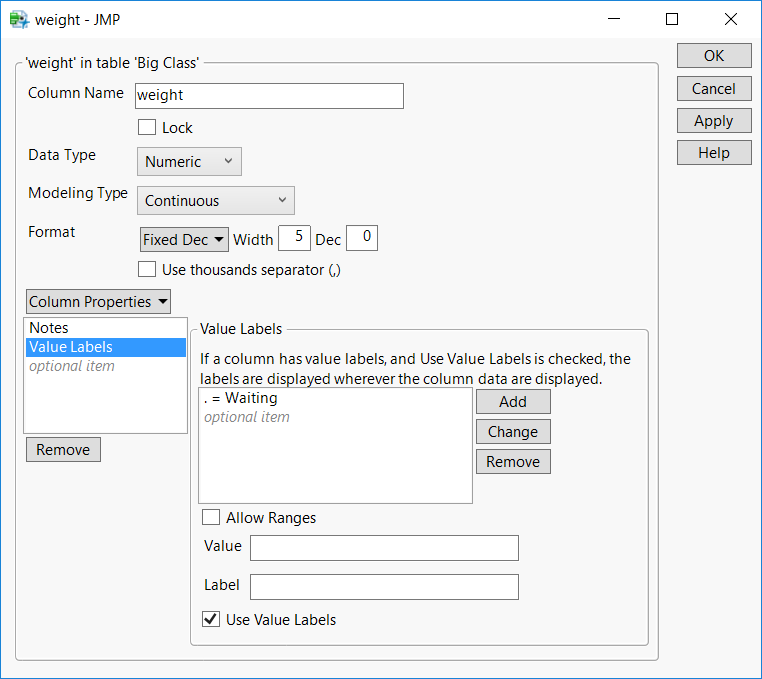Click the Change button for value labels

pyautogui.click(x=512, y=432)
